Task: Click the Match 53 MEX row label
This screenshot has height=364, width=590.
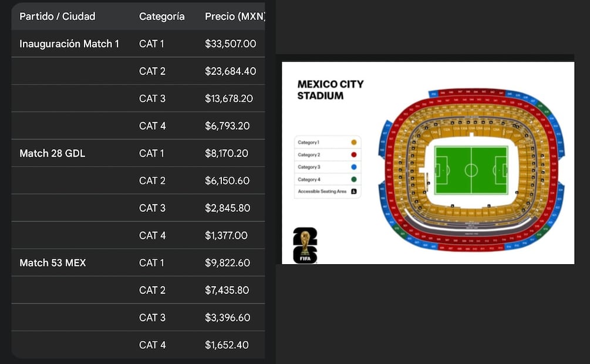Action: (53, 263)
